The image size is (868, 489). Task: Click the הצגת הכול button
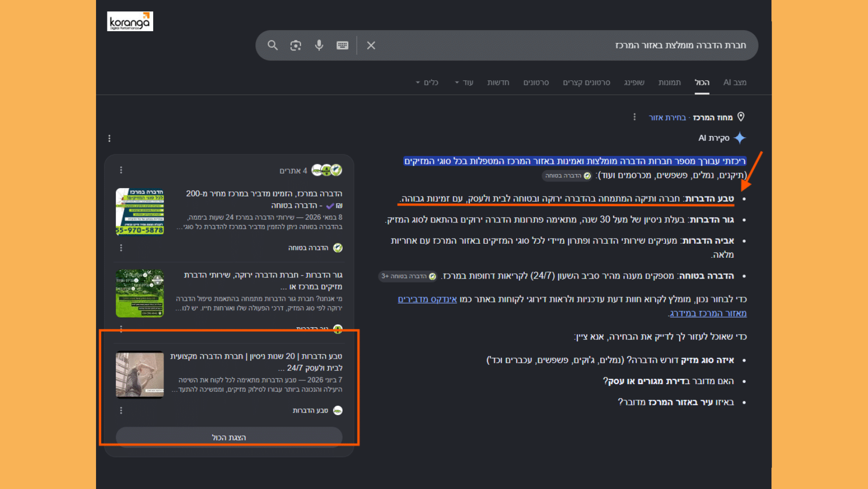point(229,437)
